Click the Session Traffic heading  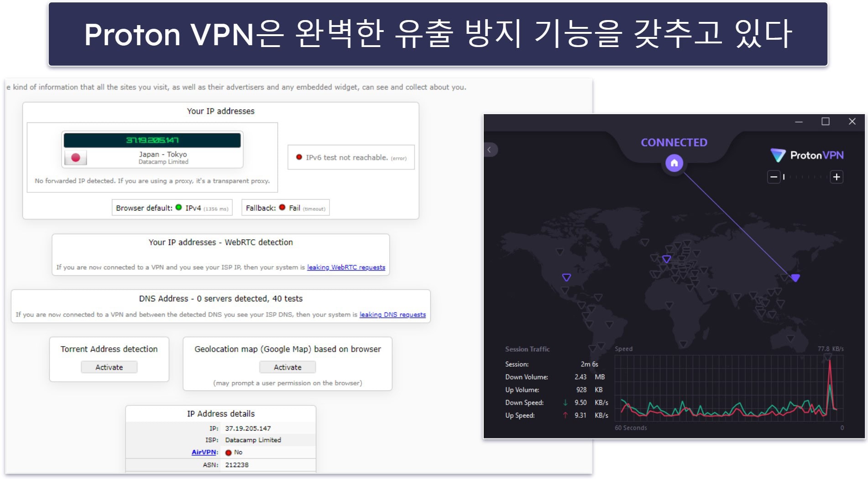527,349
